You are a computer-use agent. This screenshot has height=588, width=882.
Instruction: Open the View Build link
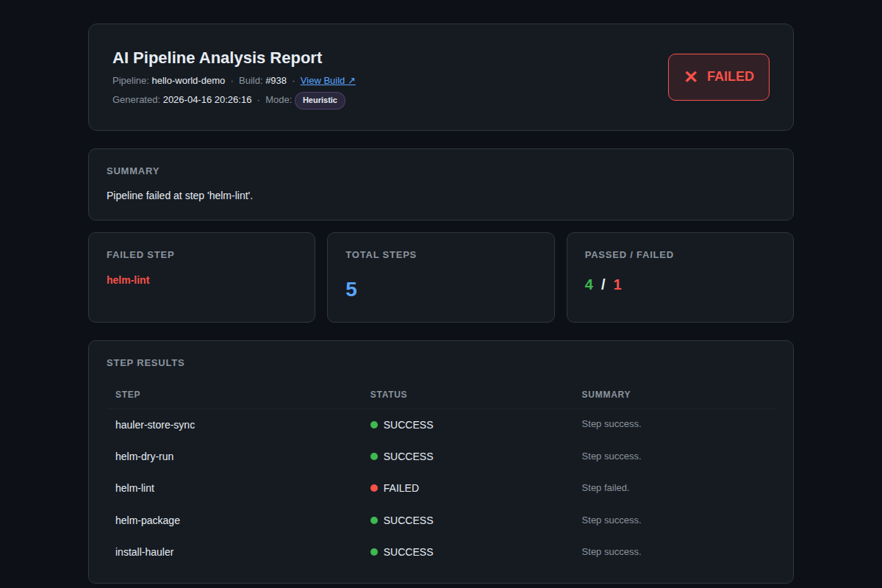(x=328, y=81)
